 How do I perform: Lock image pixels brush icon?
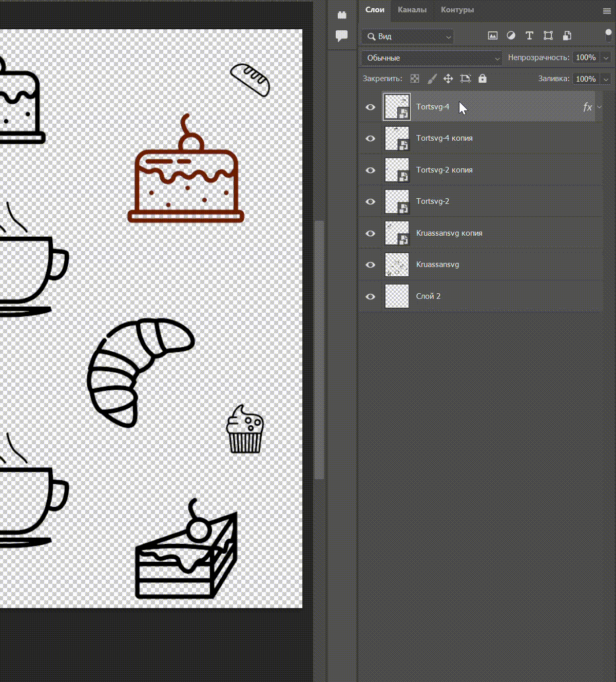click(432, 79)
